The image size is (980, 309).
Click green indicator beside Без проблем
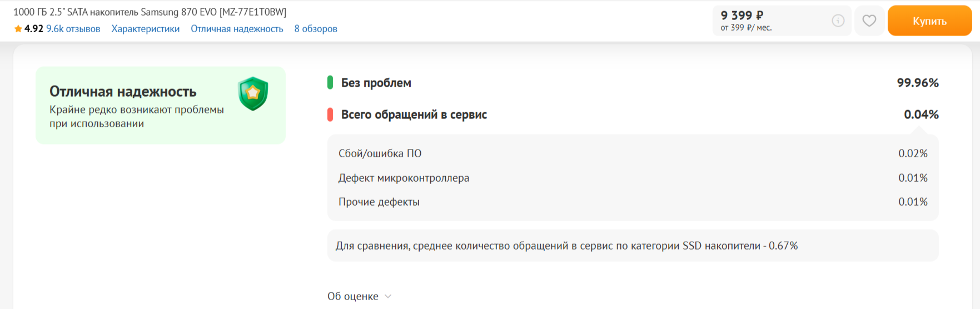coord(330,83)
